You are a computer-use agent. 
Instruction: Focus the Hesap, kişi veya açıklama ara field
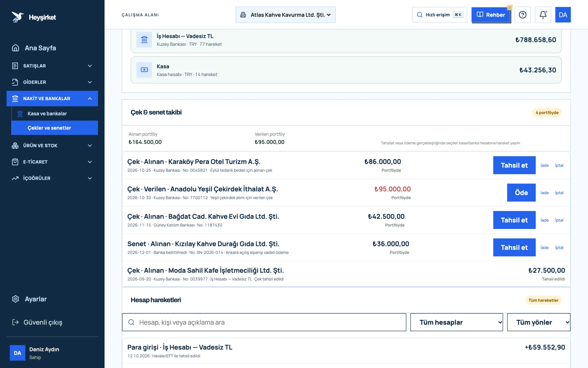264,322
